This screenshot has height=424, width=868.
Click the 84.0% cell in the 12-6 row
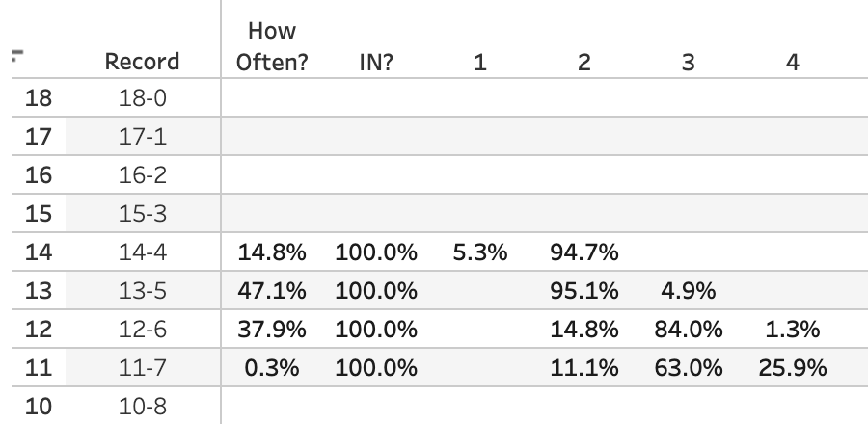pyautogui.click(x=689, y=330)
